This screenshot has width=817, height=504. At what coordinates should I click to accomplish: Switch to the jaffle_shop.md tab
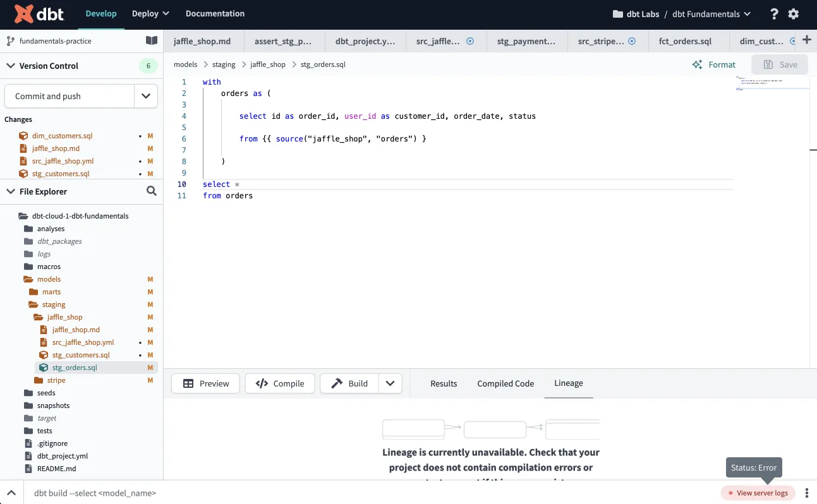(x=202, y=41)
